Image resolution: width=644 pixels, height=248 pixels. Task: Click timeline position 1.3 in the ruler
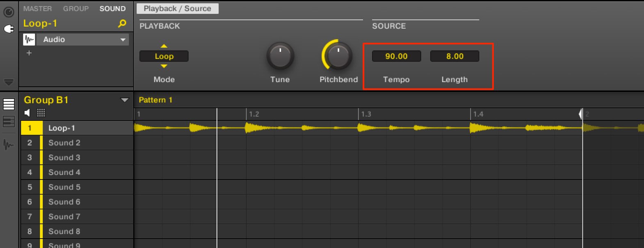click(x=366, y=114)
